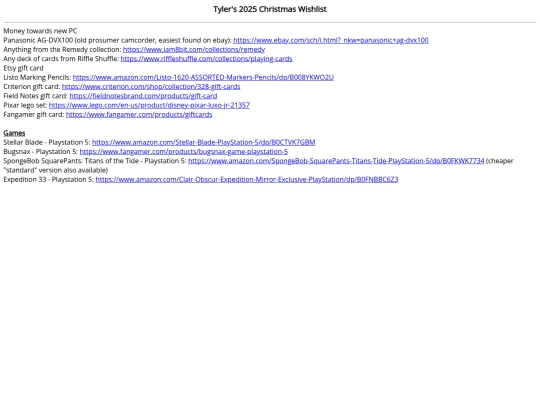Click the 'Listo Marking Pencils:' label

37,77
